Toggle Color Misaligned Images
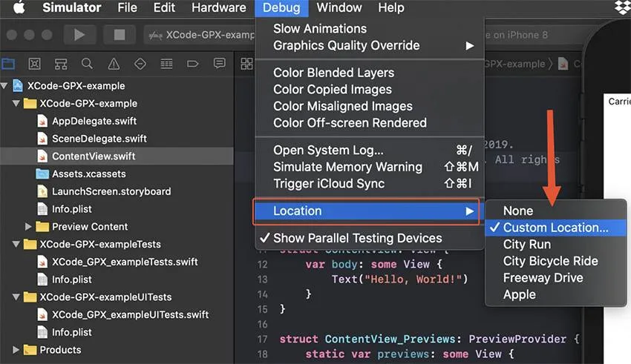The width and height of the screenshot is (631, 364). point(370,106)
